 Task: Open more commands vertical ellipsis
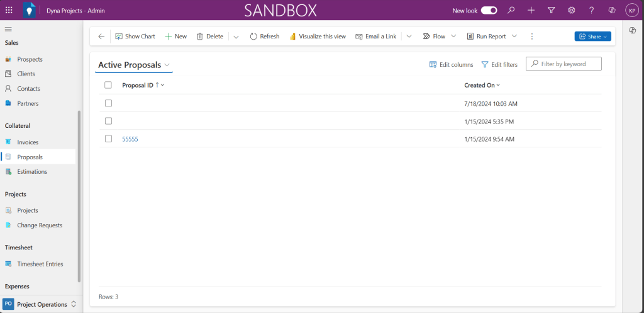[x=532, y=37]
